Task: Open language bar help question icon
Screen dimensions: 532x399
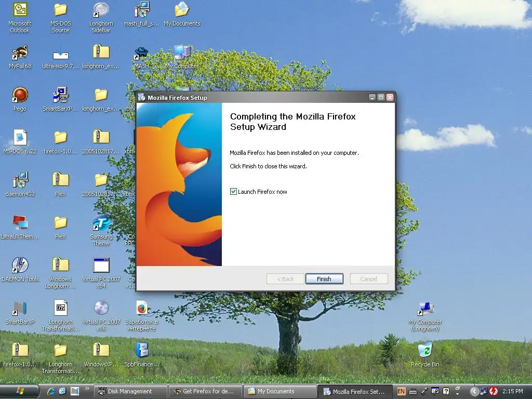Action: [x=446, y=391]
